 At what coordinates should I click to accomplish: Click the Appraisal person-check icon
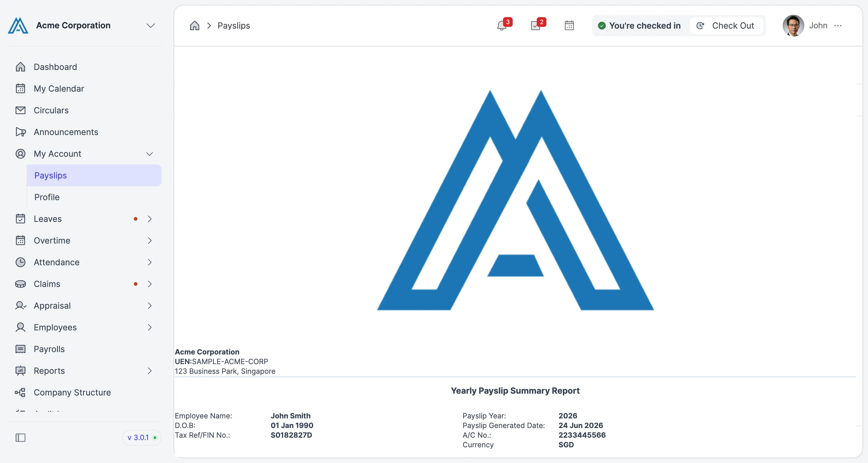20,306
